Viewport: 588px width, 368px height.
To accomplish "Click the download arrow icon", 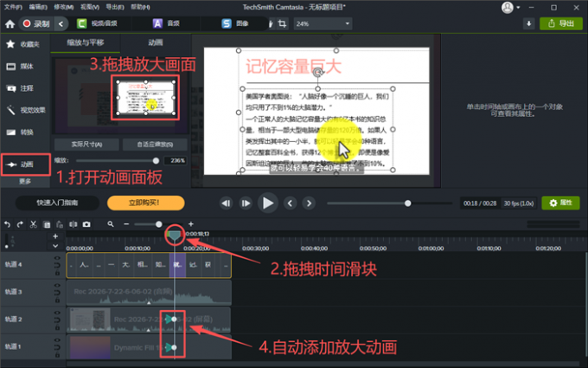I will [528, 23].
